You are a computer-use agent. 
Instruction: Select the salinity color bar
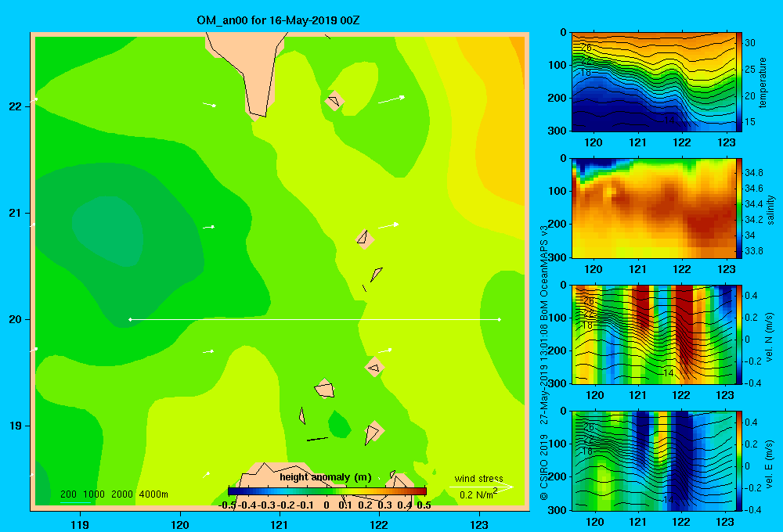click(739, 208)
